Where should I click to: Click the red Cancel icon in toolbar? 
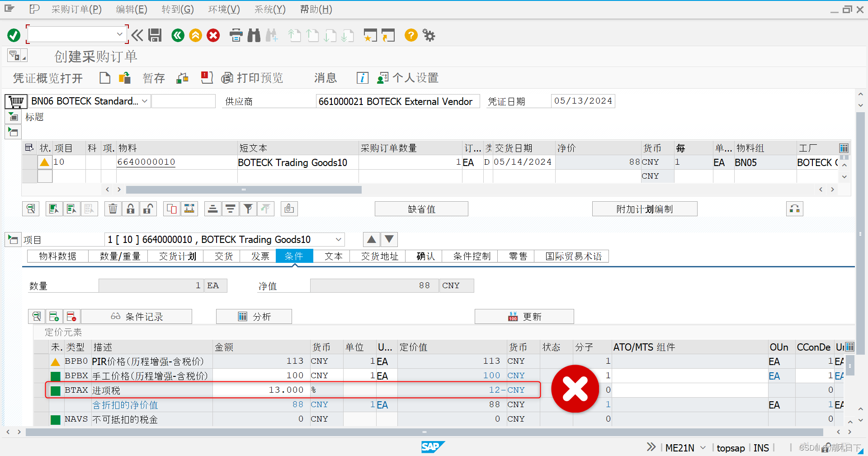click(213, 35)
